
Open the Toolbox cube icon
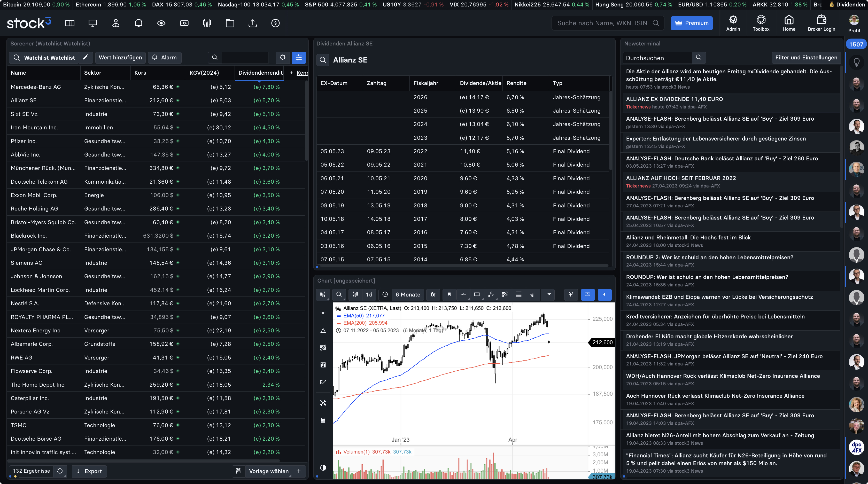point(761,23)
